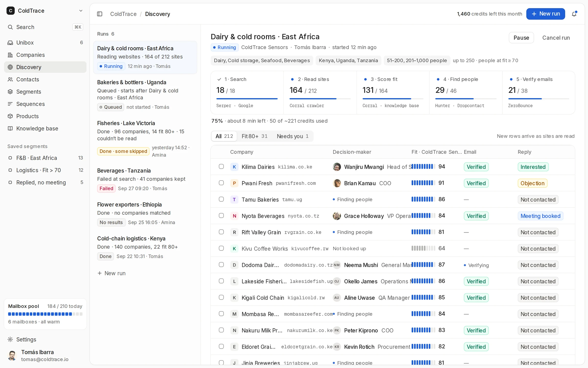
Task: Click the blue New run button
Action: (x=546, y=14)
